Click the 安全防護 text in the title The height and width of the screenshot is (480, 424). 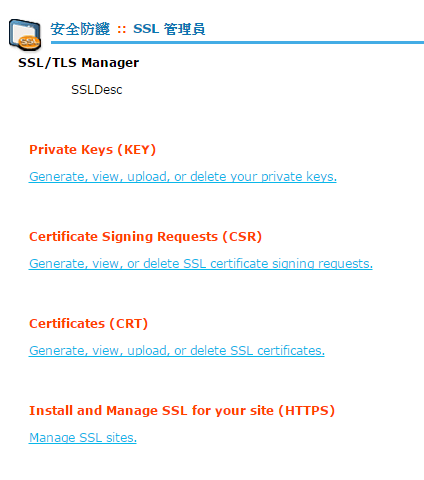click(x=80, y=29)
